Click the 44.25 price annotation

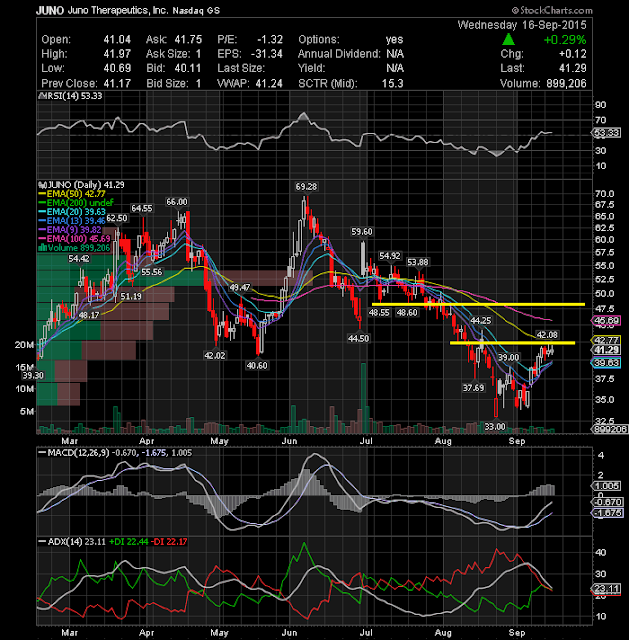(x=480, y=321)
